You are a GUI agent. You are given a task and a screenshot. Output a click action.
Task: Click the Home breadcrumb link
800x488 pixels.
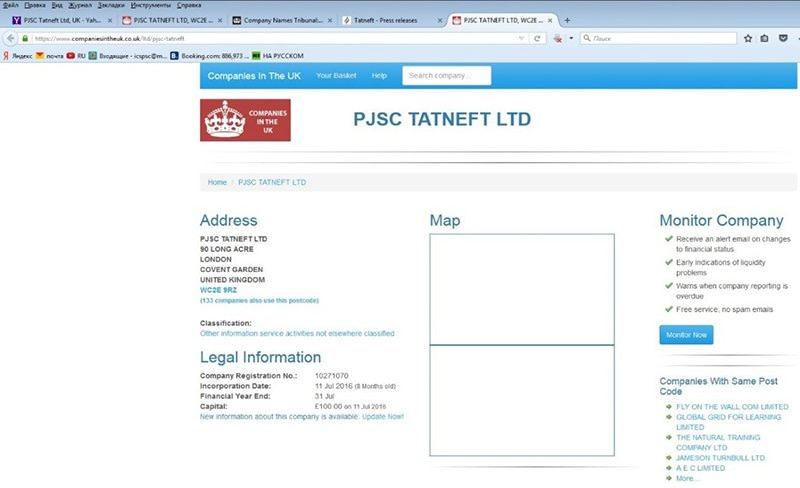217,183
